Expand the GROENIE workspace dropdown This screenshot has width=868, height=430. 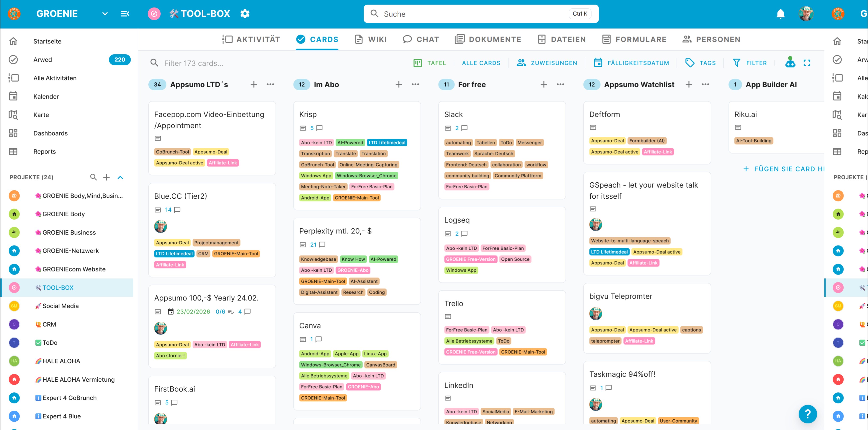pyautogui.click(x=105, y=14)
